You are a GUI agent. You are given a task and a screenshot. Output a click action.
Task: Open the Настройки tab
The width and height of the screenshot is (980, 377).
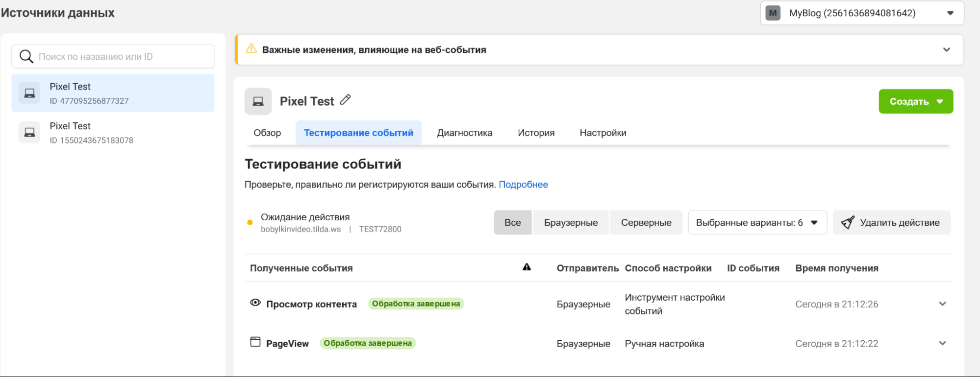603,133
